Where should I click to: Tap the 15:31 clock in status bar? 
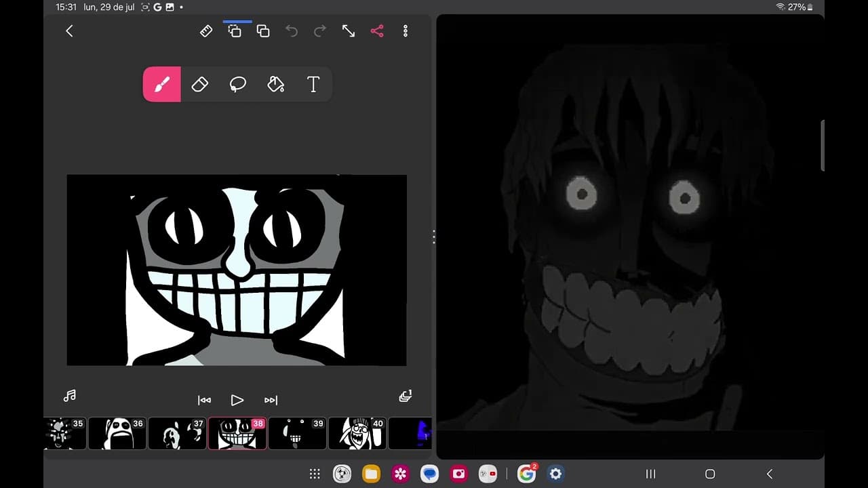66,7
